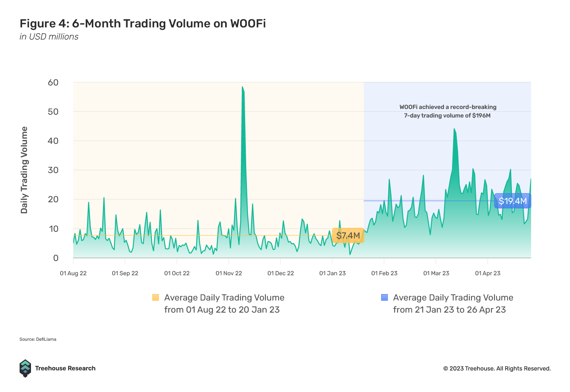This screenshot has width=570, height=392.
Task: Click the '01 Apr 23' axis date
Action: coord(488,273)
